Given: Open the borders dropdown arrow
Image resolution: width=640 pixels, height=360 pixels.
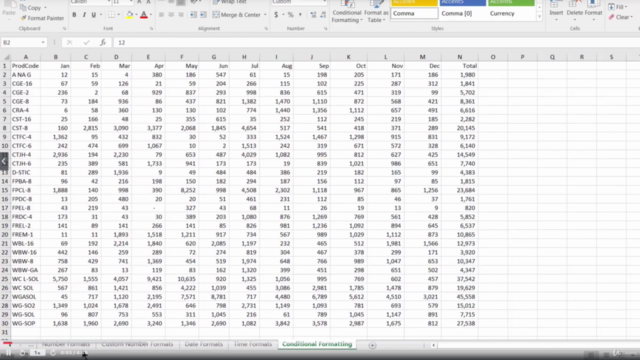Looking at the screenshot, I should click(x=118, y=15).
